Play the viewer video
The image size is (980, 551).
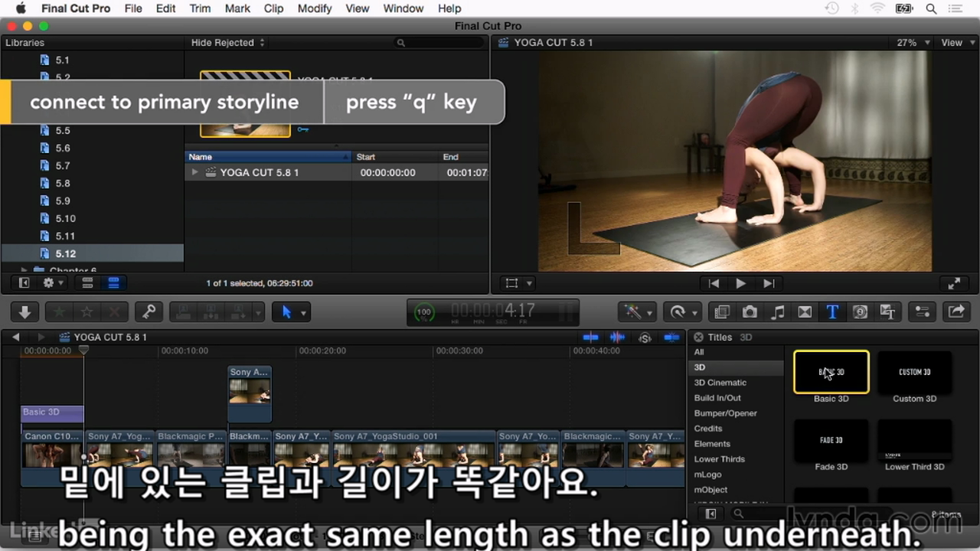[x=740, y=283]
